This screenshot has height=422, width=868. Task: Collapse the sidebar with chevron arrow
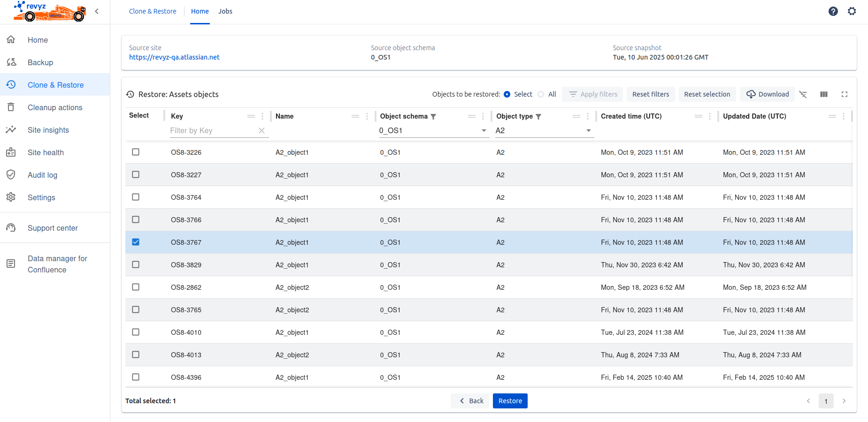tap(97, 11)
